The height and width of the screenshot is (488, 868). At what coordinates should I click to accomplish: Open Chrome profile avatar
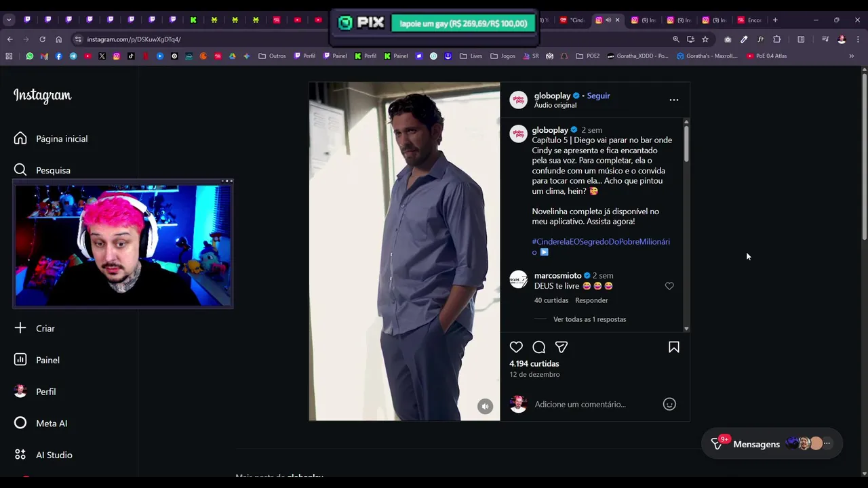click(x=842, y=39)
